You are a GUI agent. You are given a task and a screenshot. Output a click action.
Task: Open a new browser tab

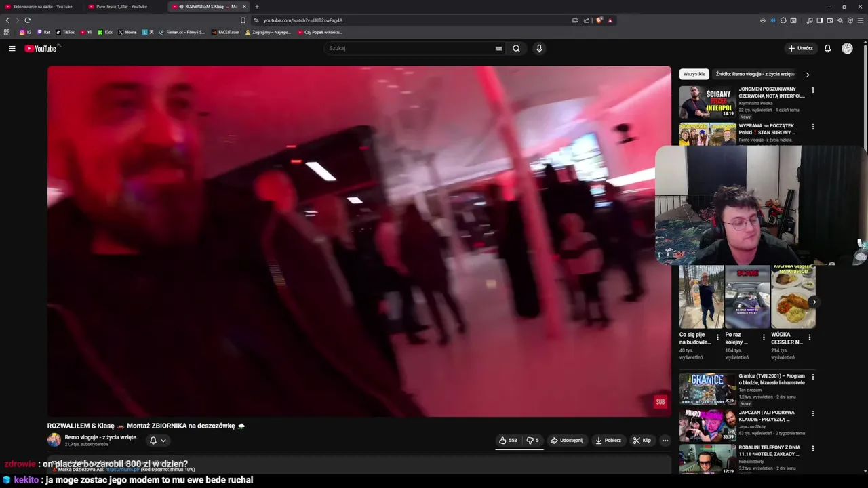257,7
